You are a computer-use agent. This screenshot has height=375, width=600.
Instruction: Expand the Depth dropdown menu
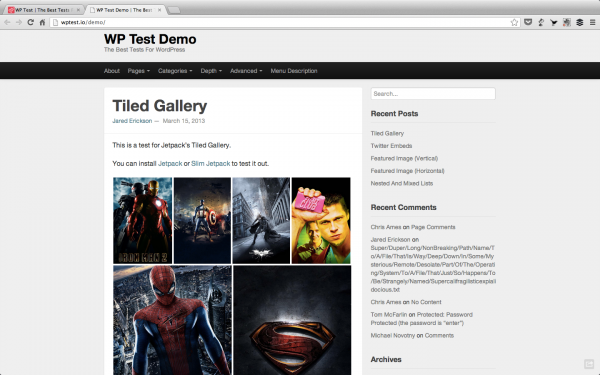211,71
